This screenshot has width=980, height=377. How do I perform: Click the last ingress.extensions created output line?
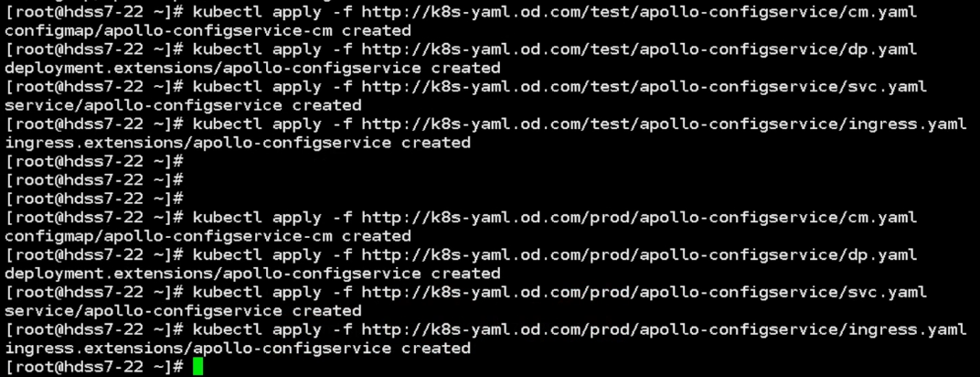(x=238, y=349)
